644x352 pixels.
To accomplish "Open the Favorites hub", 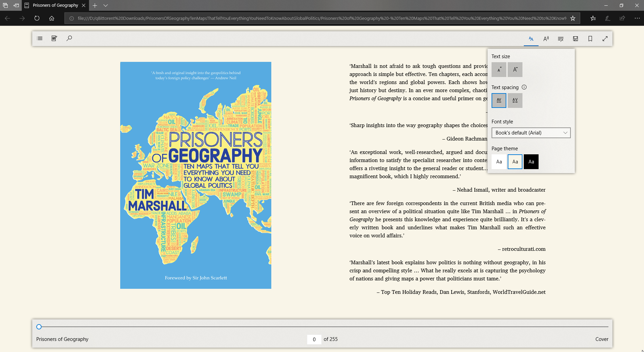I will pyautogui.click(x=593, y=18).
